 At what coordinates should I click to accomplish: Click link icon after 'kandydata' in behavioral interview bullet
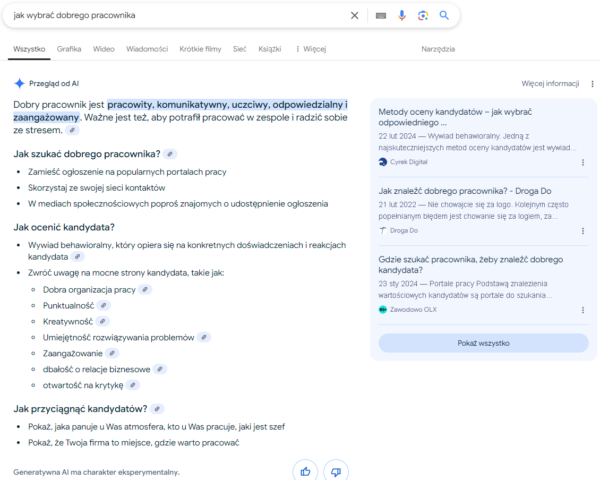pos(78,257)
